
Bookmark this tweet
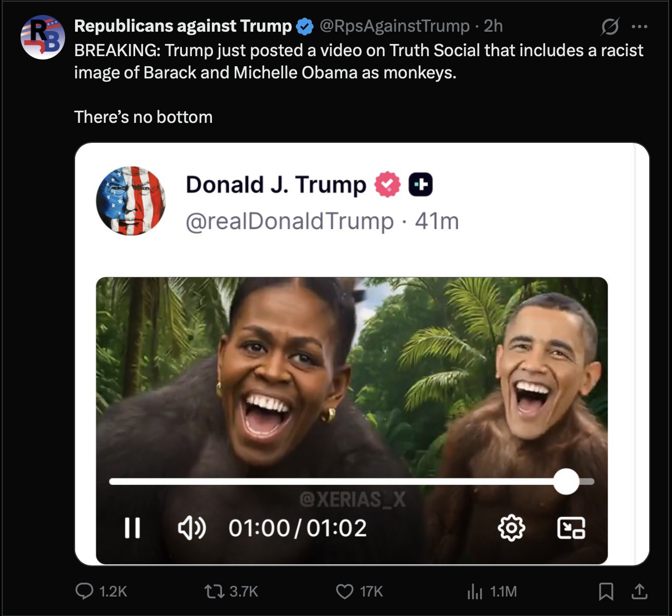(606, 591)
